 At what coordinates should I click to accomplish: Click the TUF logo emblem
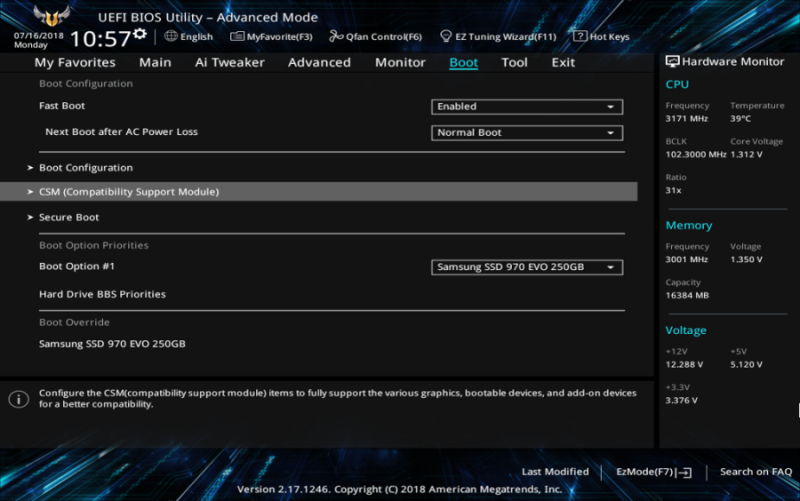(x=51, y=16)
